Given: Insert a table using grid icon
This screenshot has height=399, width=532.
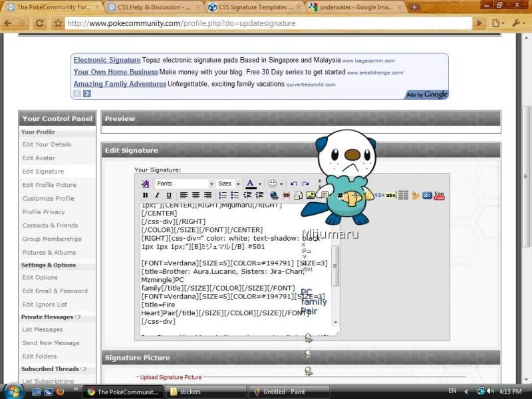Looking at the screenshot, I should point(403,196).
